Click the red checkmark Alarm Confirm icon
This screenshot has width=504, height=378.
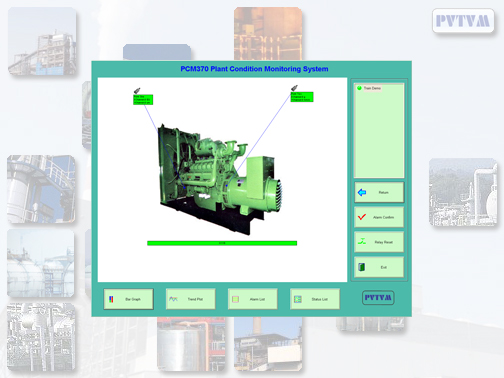coord(362,217)
